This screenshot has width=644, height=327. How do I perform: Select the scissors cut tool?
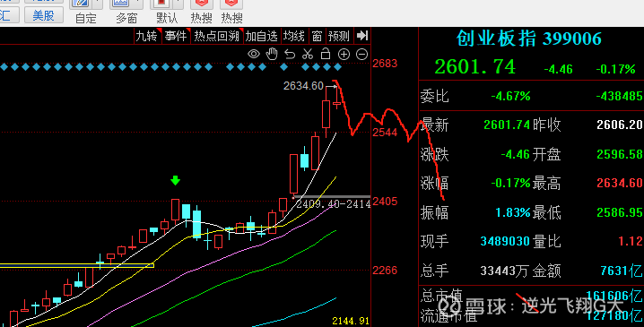308,54
